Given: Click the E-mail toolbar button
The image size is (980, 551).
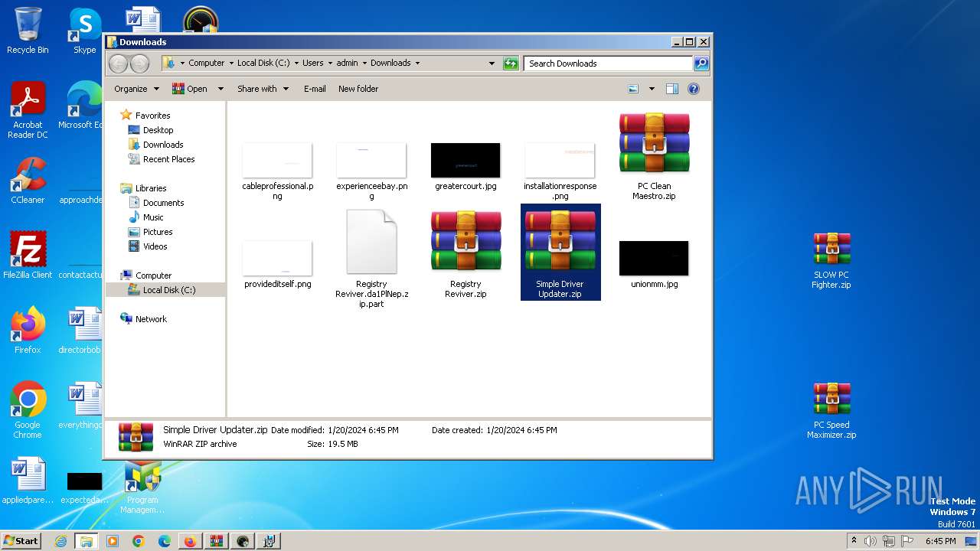Looking at the screenshot, I should point(315,89).
